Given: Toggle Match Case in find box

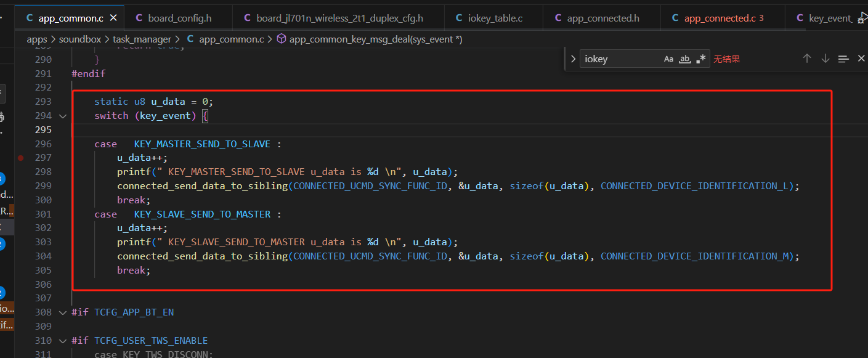Looking at the screenshot, I should tap(668, 59).
